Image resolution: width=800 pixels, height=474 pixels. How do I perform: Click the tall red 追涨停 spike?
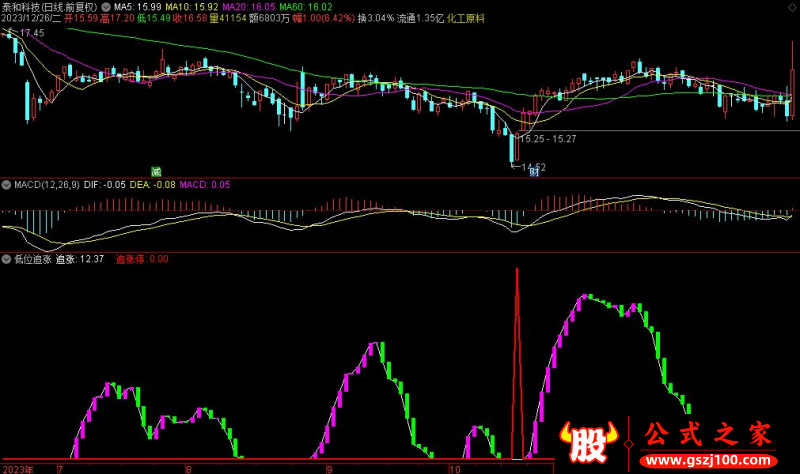[517, 363]
